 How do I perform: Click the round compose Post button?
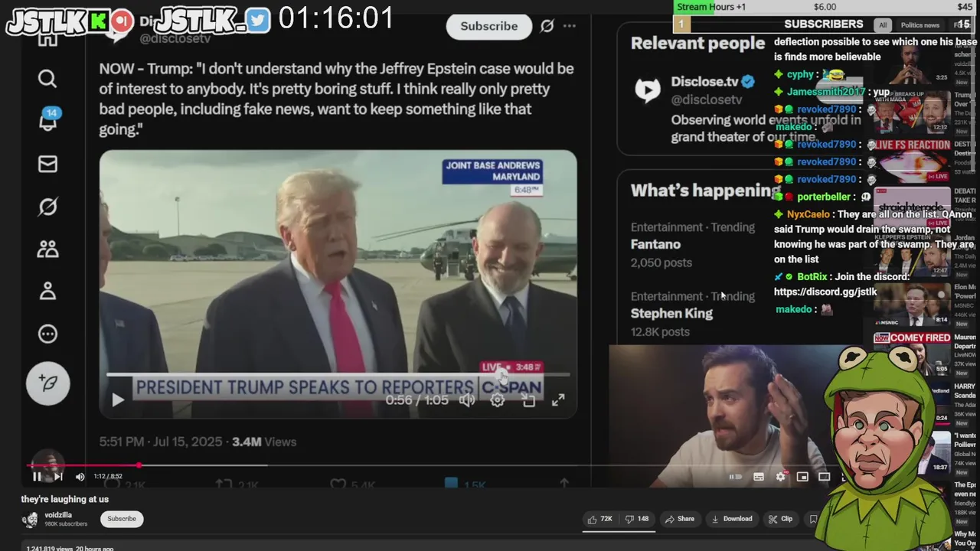pos(48,383)
